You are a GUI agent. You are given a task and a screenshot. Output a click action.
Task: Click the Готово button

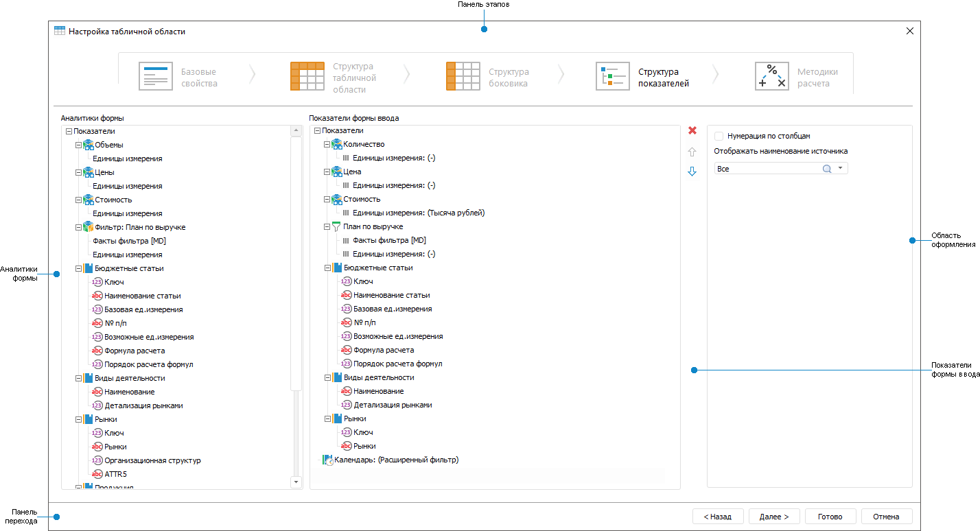coord(830,517)
